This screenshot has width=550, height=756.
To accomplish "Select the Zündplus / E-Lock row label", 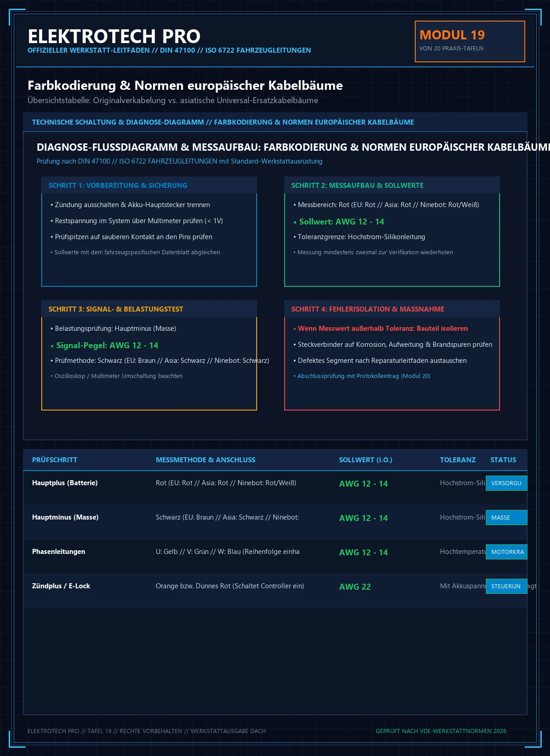I will pyautogui.click(x=61, y=586).
